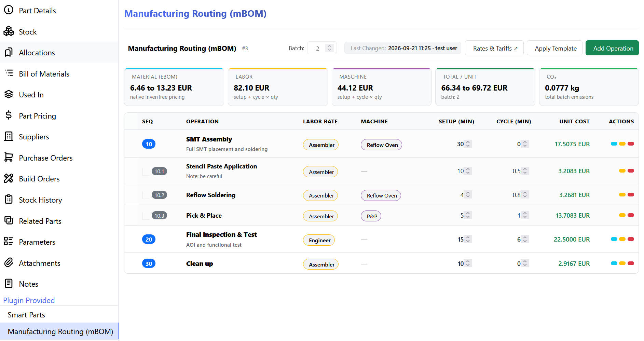Click the blue action dot for Clean up
This screenshot has height=341, width=644.
[x=614, y=263]
